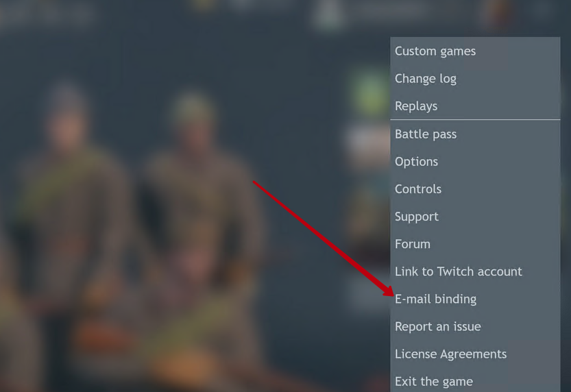571x392 pixels.
Task: Click the blurred green tent icon in top bar
Action: click(x=328, y=13)
